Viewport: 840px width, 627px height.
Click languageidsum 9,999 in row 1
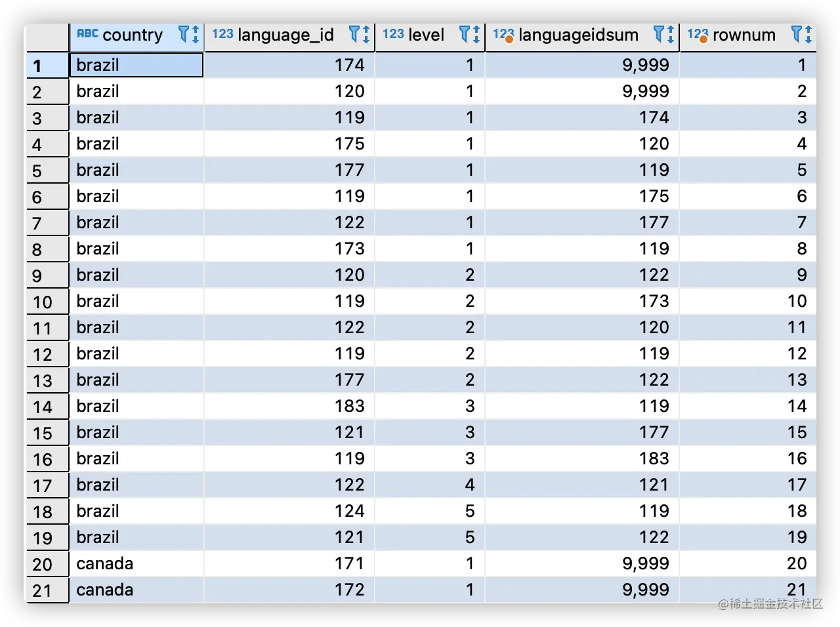[582, 65]
